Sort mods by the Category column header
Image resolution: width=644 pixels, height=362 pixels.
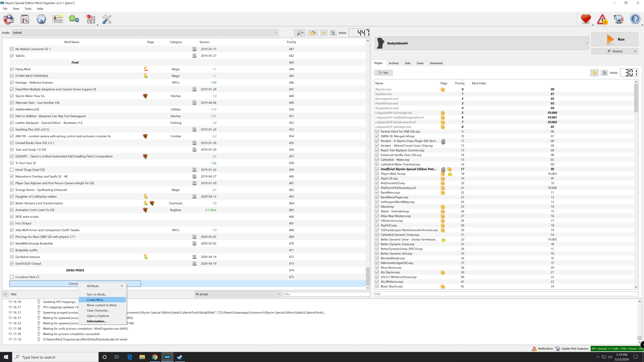(x=175, y=42)
